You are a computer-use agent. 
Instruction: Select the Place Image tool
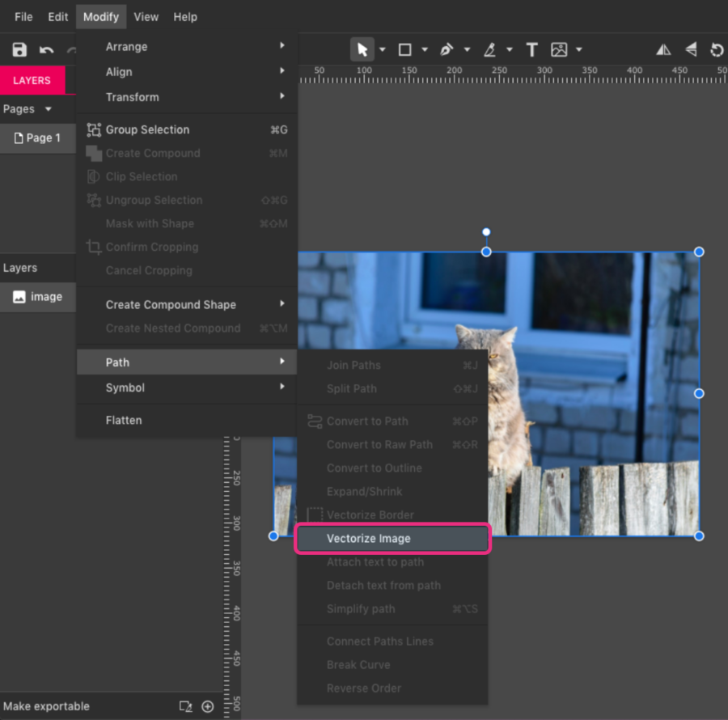[x=560, y=49]
